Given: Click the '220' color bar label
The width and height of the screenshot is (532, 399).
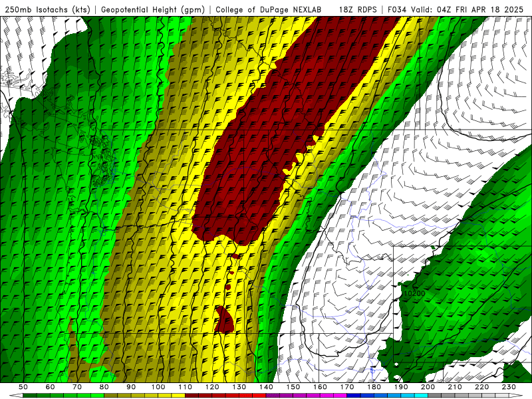Looking at the screenshot, I should click(x=481, y=387).
